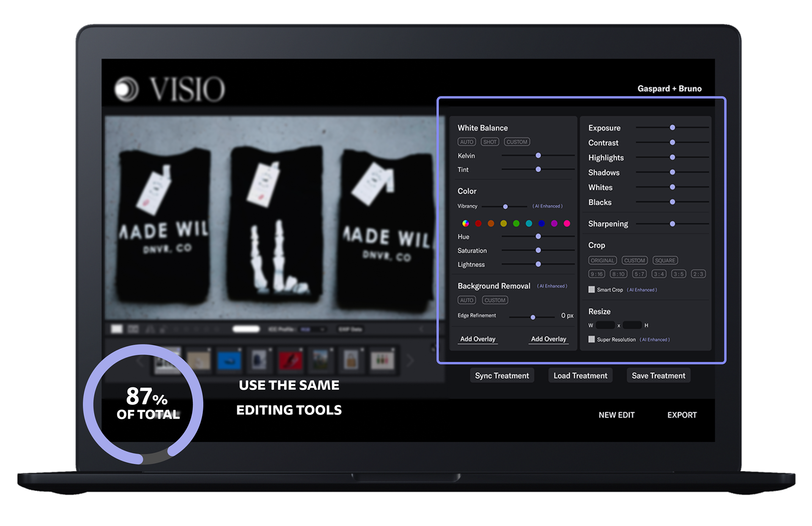
Task: Tick checkbox on bottles thumbnail
Action: (x=392, y=350)
